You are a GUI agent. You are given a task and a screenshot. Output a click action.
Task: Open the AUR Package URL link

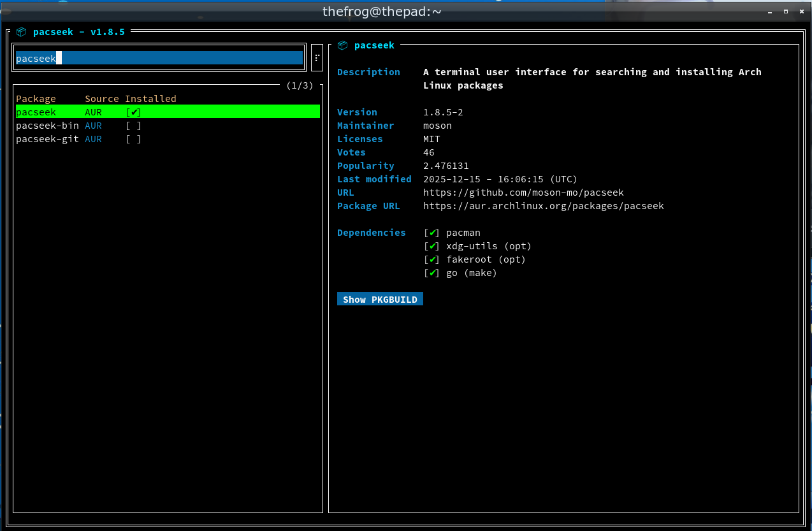pos(543,206)
